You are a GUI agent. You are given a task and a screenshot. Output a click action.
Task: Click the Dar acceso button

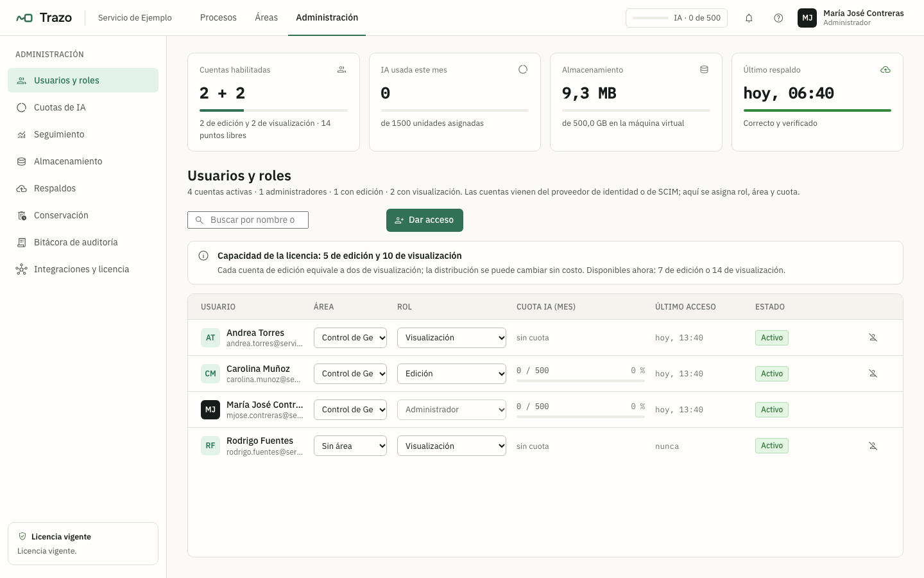[x=425, y=220]
